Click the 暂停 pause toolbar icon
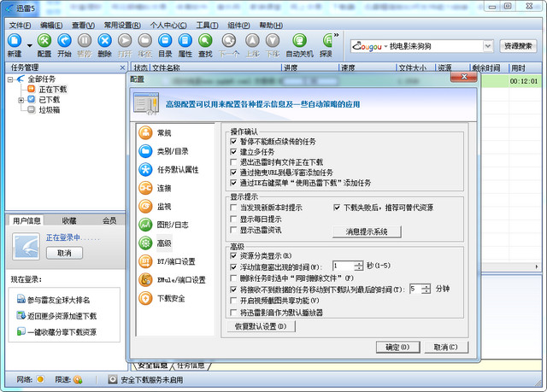 click(84, 41)
